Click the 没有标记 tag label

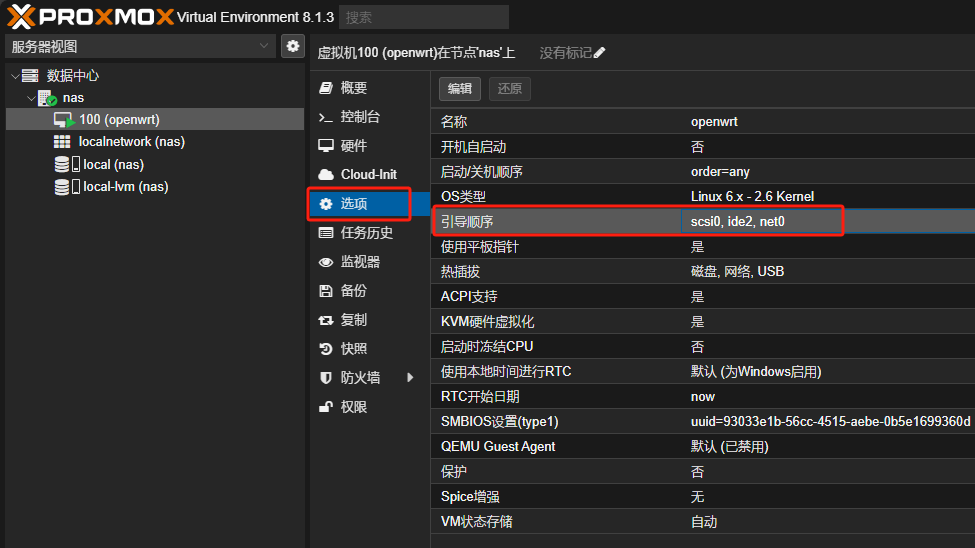click(565, 53)
